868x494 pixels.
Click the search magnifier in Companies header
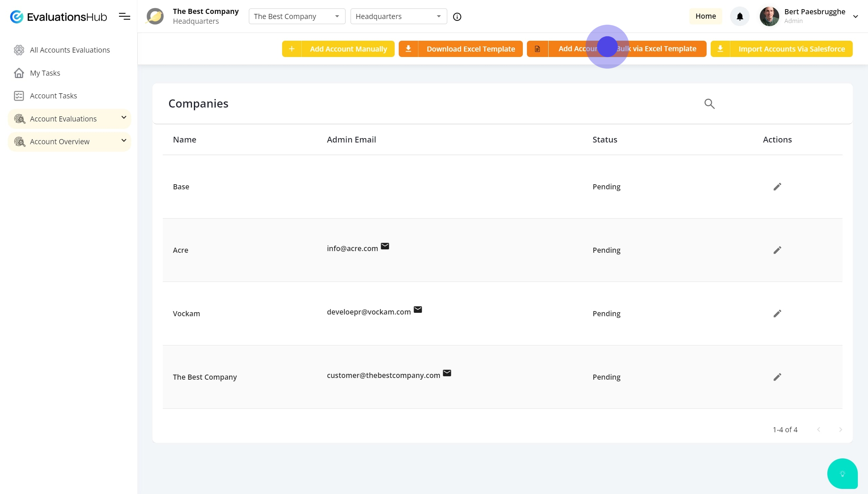709,104
